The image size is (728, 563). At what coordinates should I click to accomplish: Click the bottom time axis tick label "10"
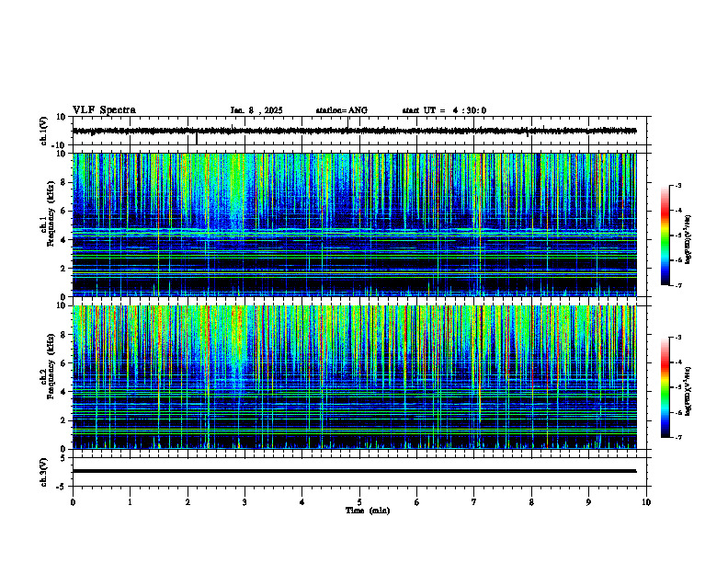[x=646, y=502]
